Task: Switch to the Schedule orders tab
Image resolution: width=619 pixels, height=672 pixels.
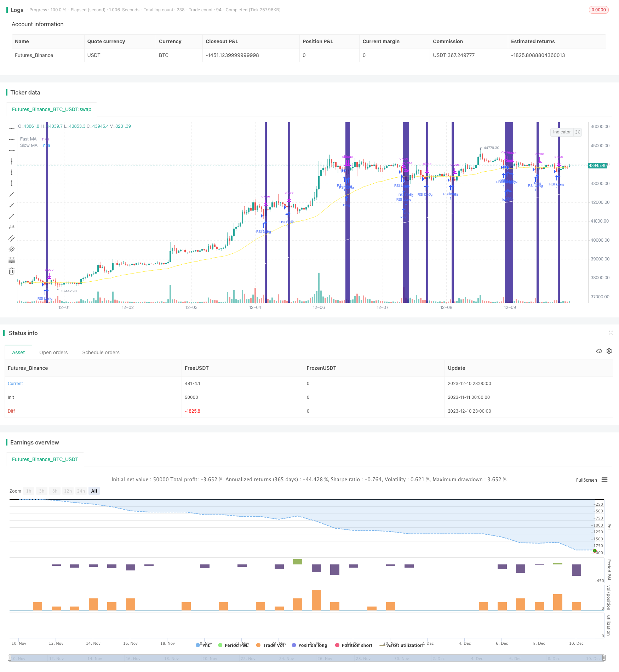Action: pyautogui.click(x=101, y=352)
